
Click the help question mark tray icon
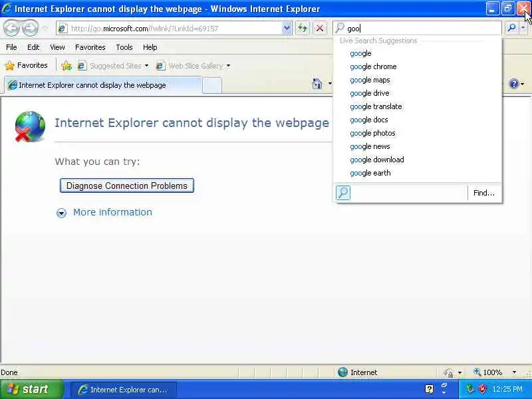(x=429, y=389)
